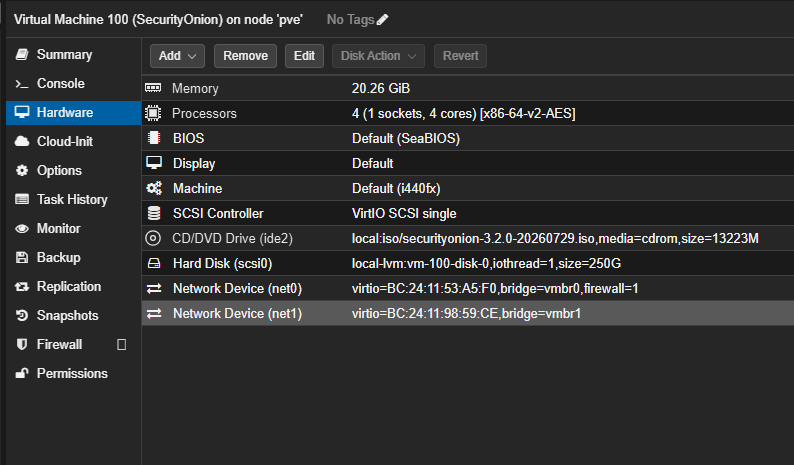The width and height of the screenshot is (794, 465).
Task: Select the CD/DVD Drive (ide2) label
Action: coord(232,239)
